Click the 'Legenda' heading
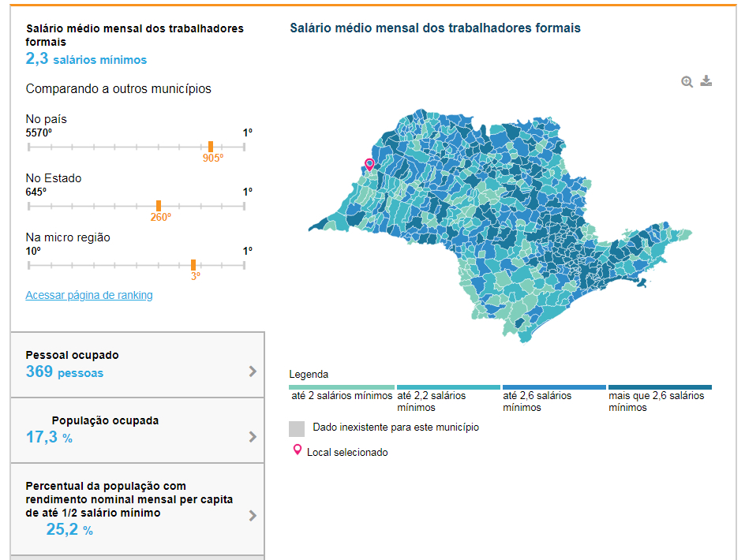The width and height of the screenshot is (745, 560). pyautogui.click(x=309, y=375)
